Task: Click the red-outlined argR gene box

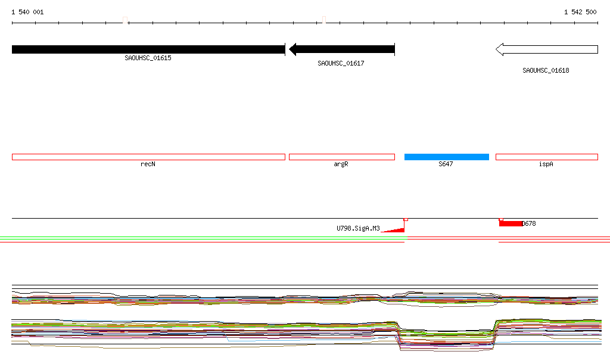Action: [x=341, y=157]
